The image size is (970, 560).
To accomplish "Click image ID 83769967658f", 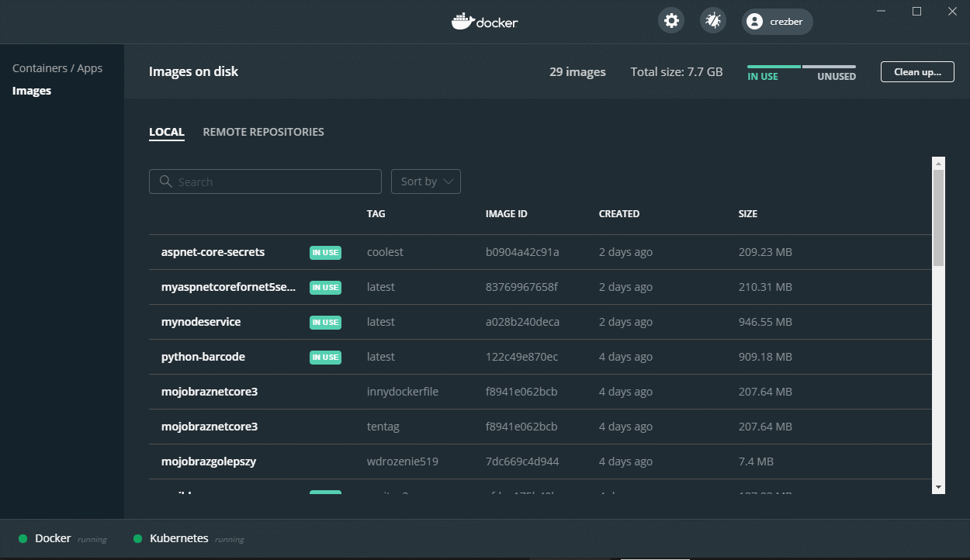I will click(521, 287).
